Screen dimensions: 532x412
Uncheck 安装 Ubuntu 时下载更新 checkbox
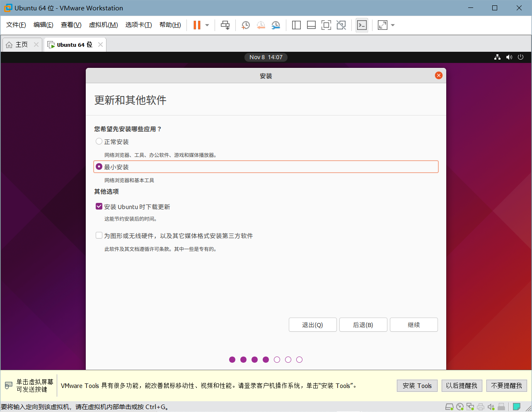[99, 206]
